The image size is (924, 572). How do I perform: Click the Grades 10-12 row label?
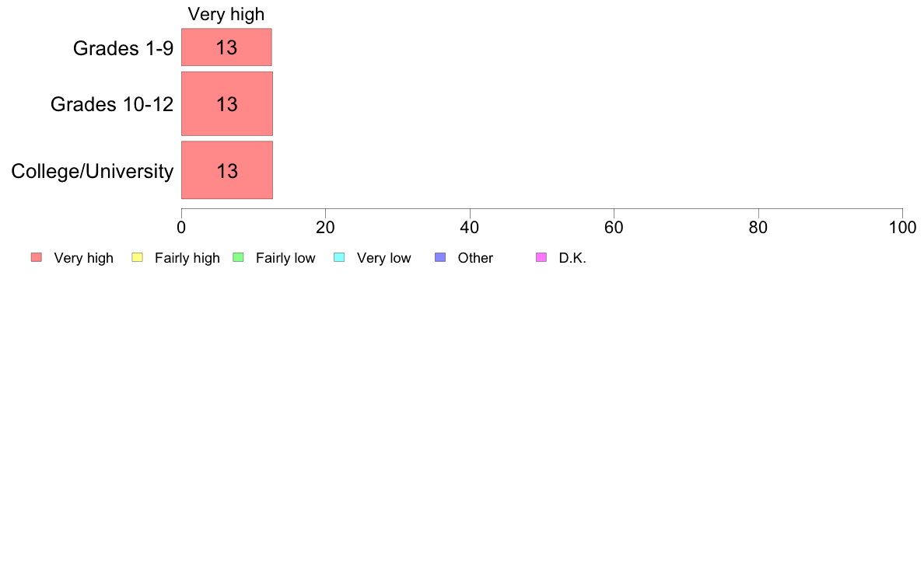coord(112,104)
